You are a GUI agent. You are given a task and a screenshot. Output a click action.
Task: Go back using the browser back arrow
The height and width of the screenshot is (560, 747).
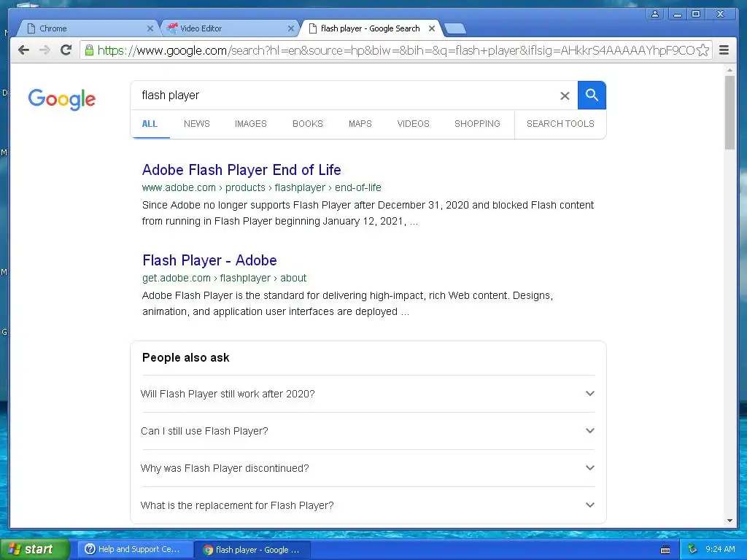(x=23, y=50)
